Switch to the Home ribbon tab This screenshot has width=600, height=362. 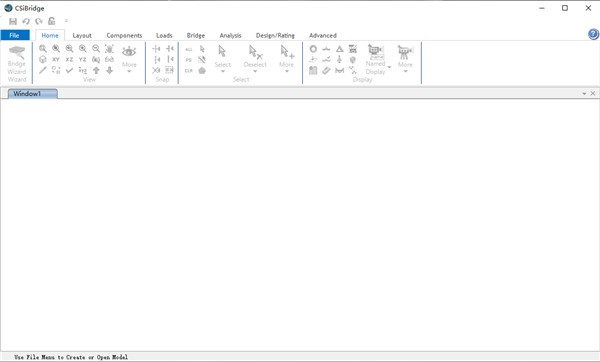(x=50, y=35)
